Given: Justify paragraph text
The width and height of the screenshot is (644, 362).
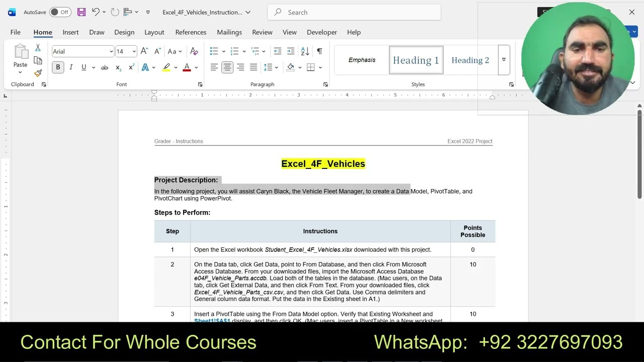Looking at the screenshot, I should coord(254,67).
